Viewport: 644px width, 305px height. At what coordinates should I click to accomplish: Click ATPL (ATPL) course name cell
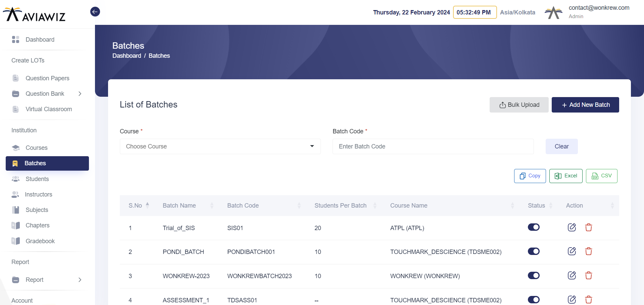407,228
